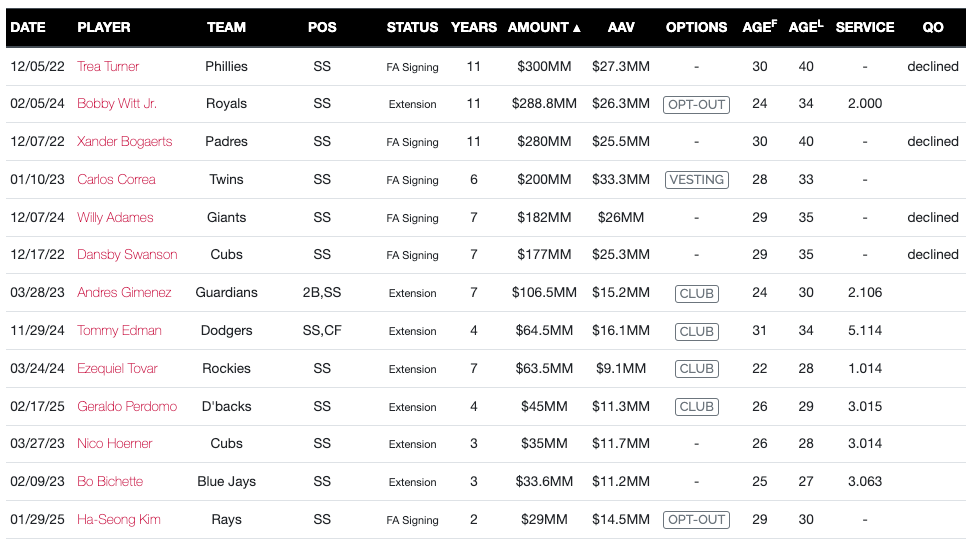Select the 02/17/25 date cell
973x541 pixels.
[x=37, y=406]
